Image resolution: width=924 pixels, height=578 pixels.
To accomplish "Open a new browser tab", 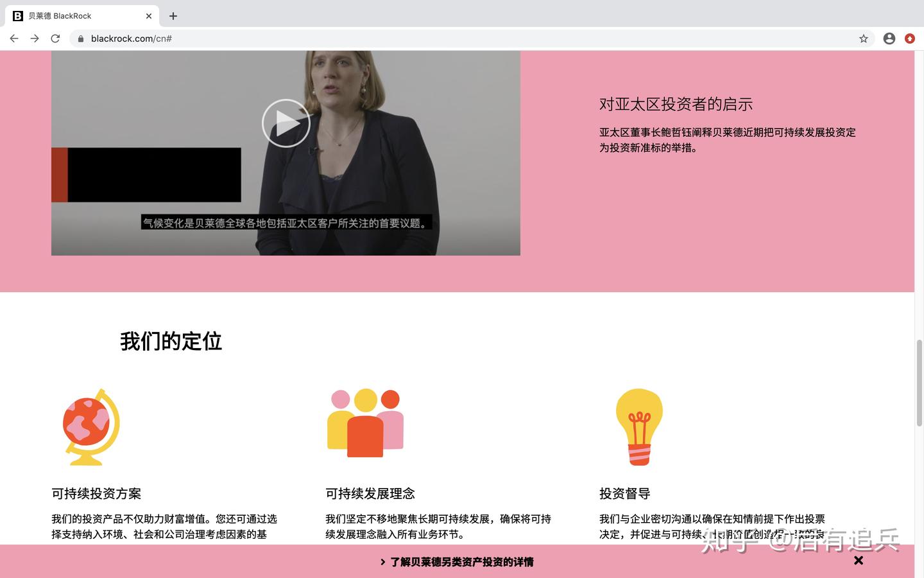I will [173, 15].
